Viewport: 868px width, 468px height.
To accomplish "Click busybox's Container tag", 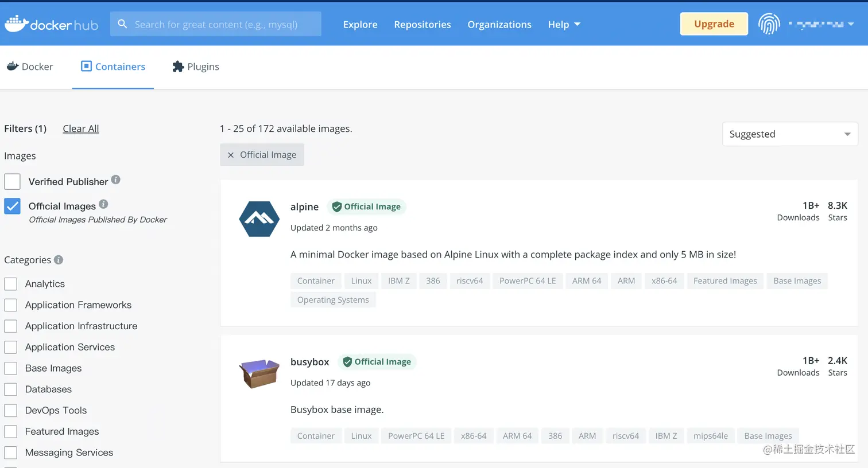I will [316, 436].
